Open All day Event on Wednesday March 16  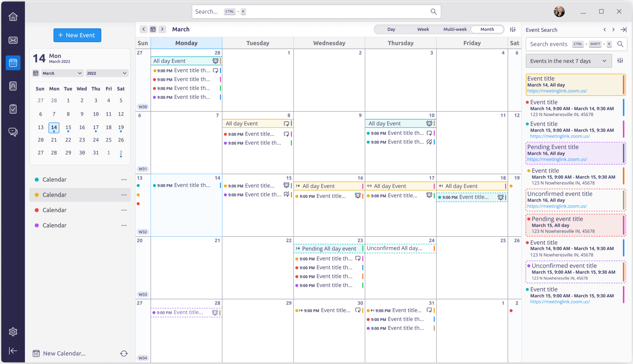(329, 186)
